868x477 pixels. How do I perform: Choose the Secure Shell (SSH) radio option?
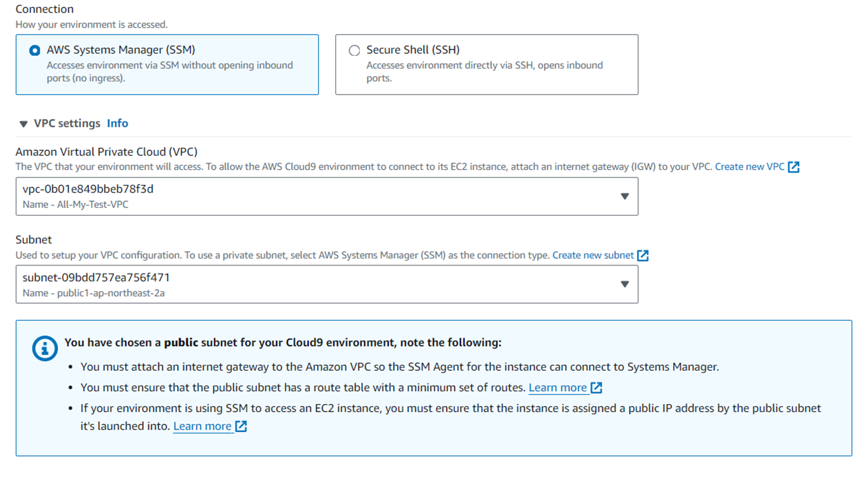(354, 50)
